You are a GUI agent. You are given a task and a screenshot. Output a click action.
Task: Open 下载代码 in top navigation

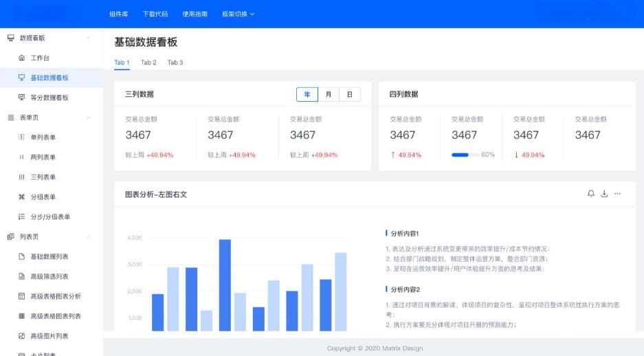tap(155, 14)
